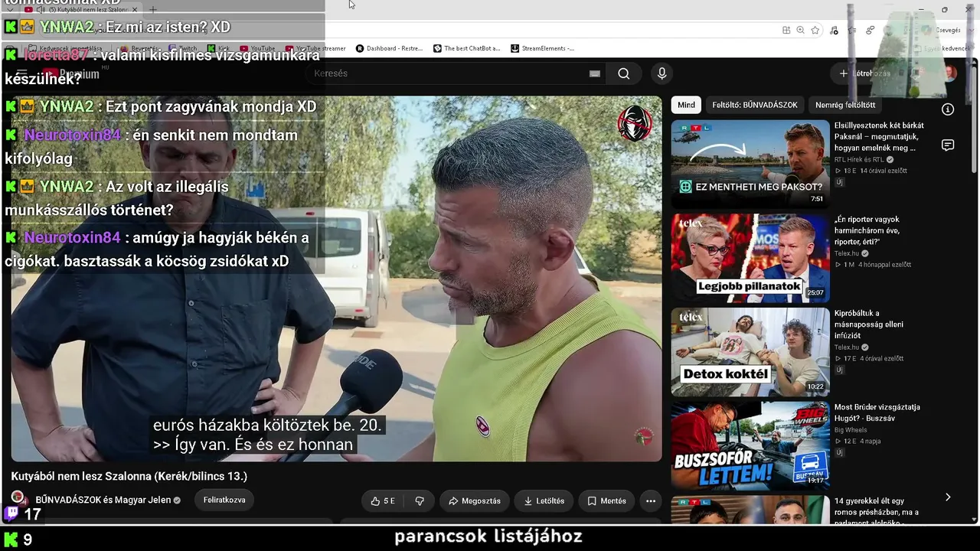The width and height of the screenshot is (980, 551).
Task: Click the browser zoom magnifier icon
Action: 800,30
